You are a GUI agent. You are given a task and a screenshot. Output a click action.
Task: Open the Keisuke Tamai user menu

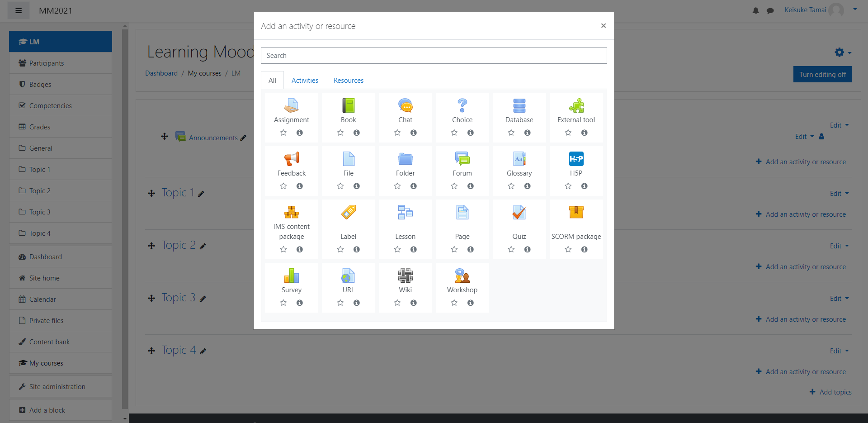(820, 10)
